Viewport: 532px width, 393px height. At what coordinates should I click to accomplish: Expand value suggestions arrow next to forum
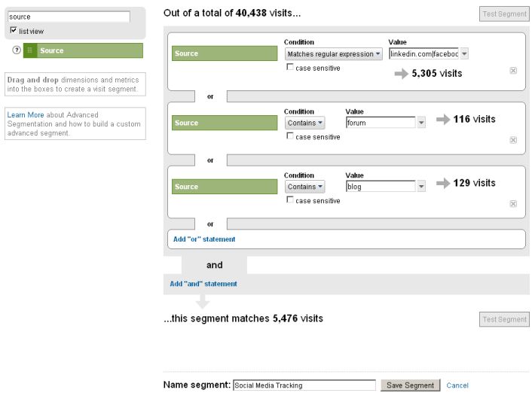(421, 123)
